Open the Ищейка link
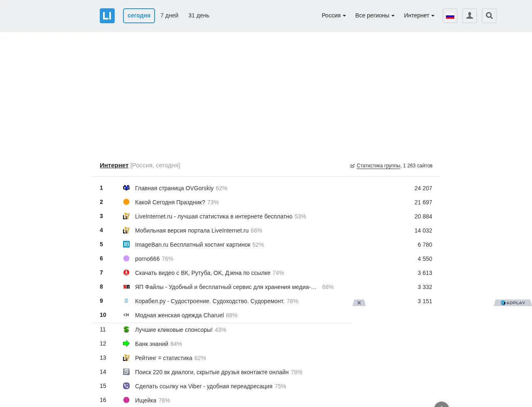The image size is (532, 407). point(145,400)
